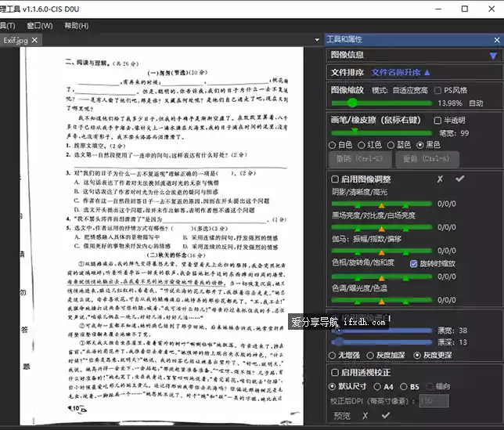This screenshot has width=504, height=430.
Task: Switch to the Exif.jpg tab
Action: [16, 41]
